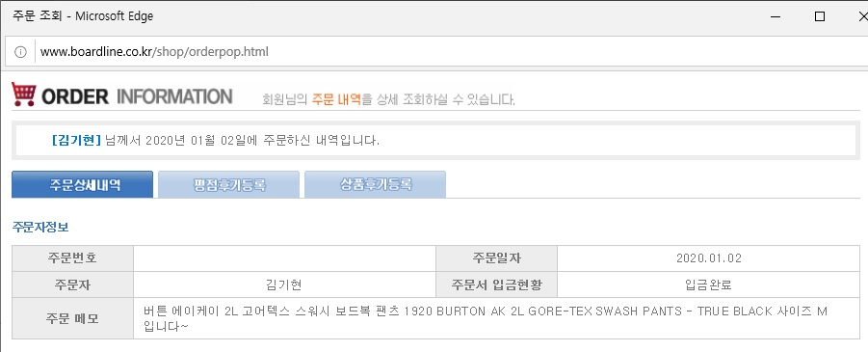The image size is (868, 352).
Task: Close the order lookup popup window
Action: click(862, 16)
